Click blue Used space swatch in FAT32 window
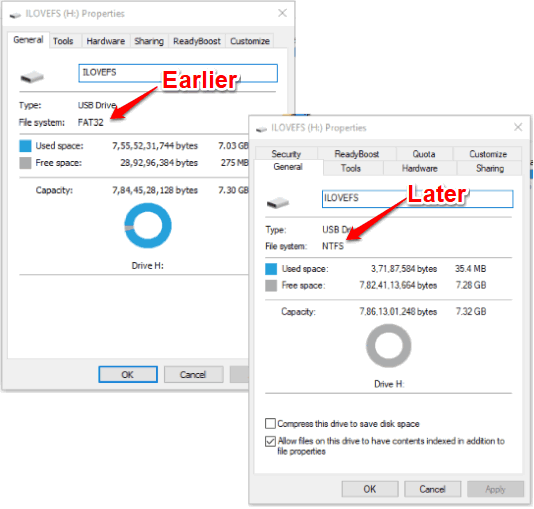Screen dimensions: 534x509 click(x=25, y=146)
